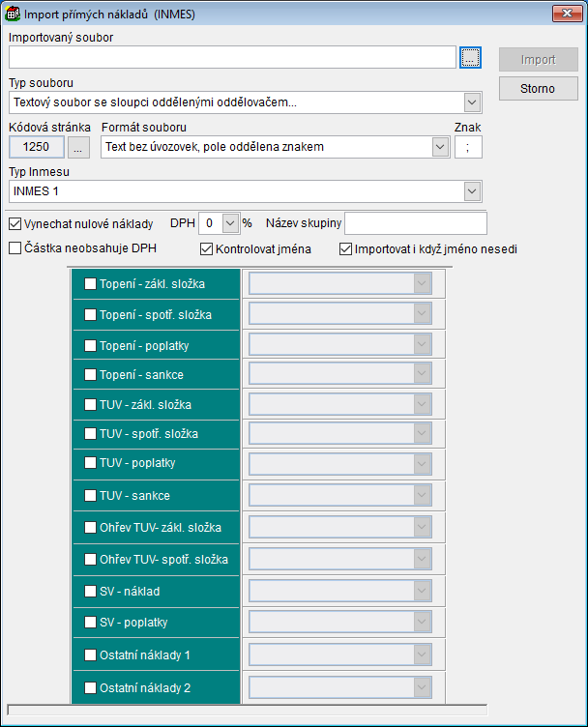Uncheck Kontrolovat jména checkbox
The width and height of the screenshot is (588, 727).
coord(207,248)
